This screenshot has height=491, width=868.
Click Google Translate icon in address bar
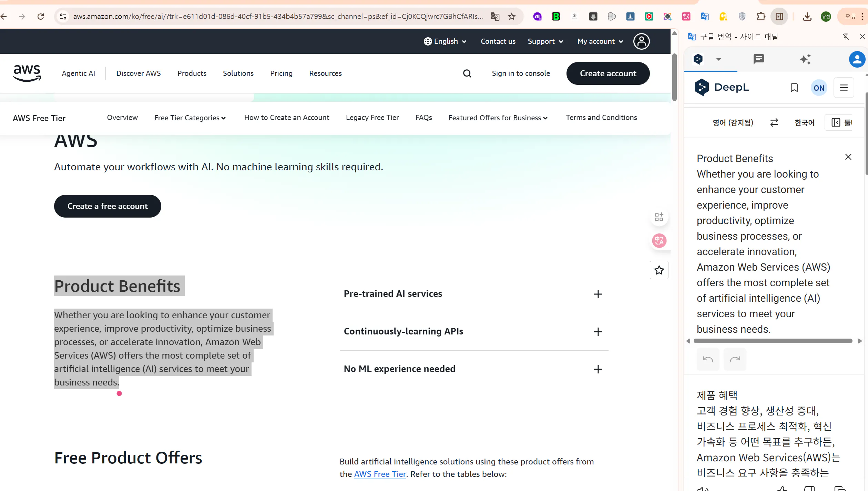[x=495, y=16]
